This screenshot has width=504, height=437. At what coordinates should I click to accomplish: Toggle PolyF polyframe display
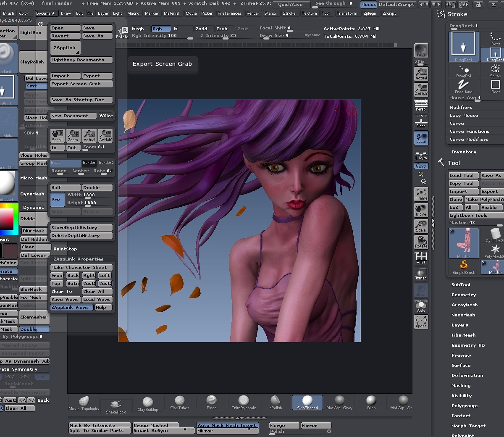click(x=421, y=258)
